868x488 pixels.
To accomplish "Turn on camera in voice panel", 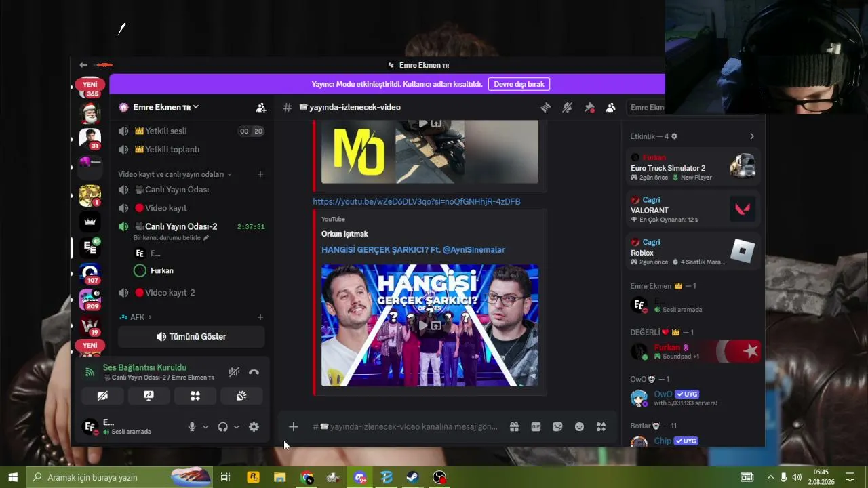I will (102, 396).
